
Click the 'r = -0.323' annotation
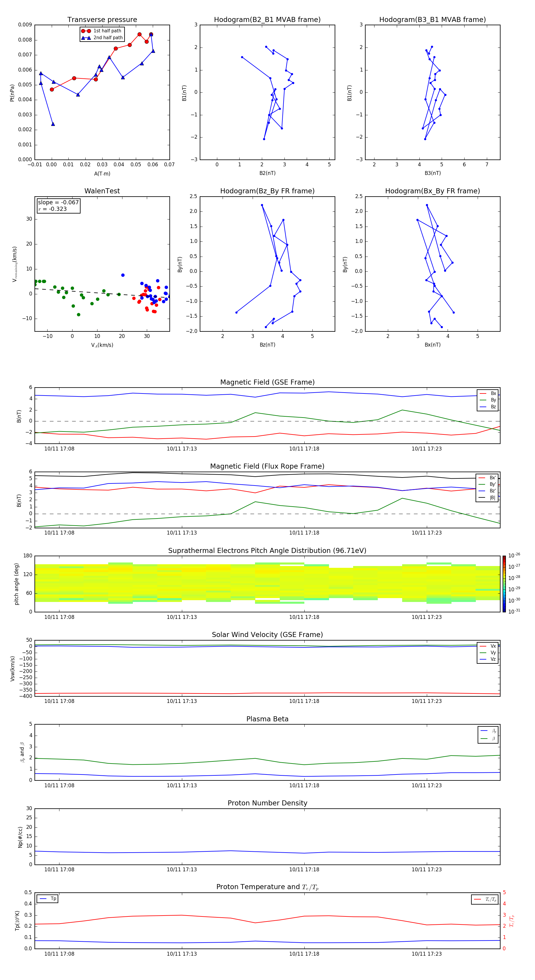pyautogui.click(x=53, y=209)
